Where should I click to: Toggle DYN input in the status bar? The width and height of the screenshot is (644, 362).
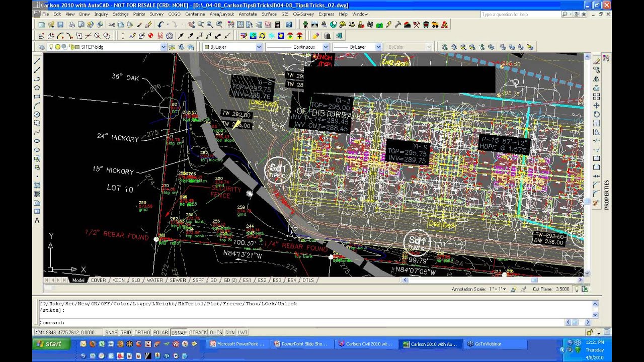point(230,332)
